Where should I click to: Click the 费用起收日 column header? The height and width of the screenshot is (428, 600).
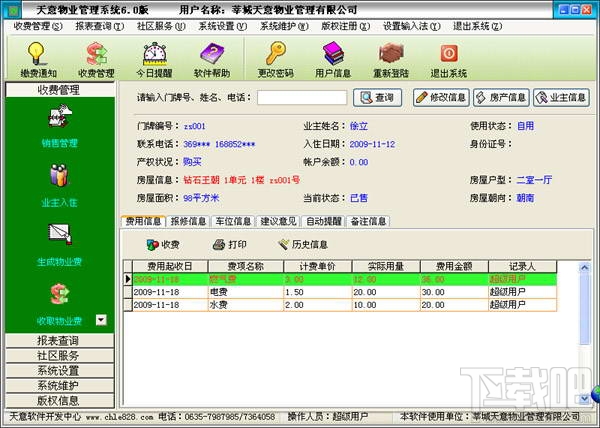pyautogui.click(x=170, y=266)
